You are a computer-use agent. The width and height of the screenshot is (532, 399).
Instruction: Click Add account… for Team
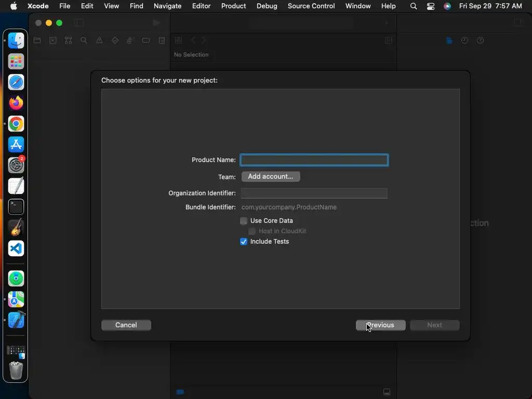(x=270, y=177)
